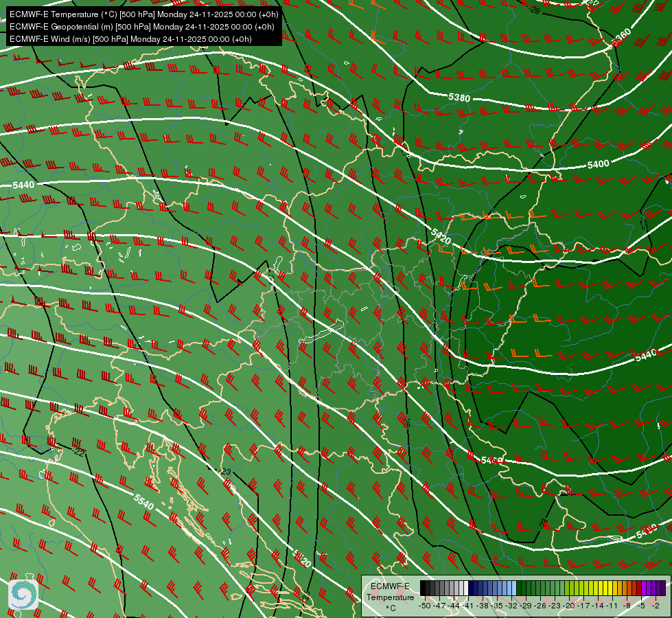This screenshot has height=618, width=672.
Task: Click the -28 isotherm label near top
Action: [x=533, y=10]
